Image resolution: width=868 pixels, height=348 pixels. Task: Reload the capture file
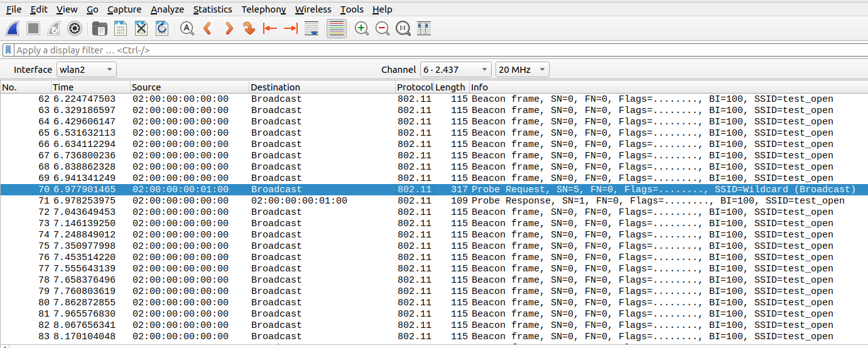(162, 28)
